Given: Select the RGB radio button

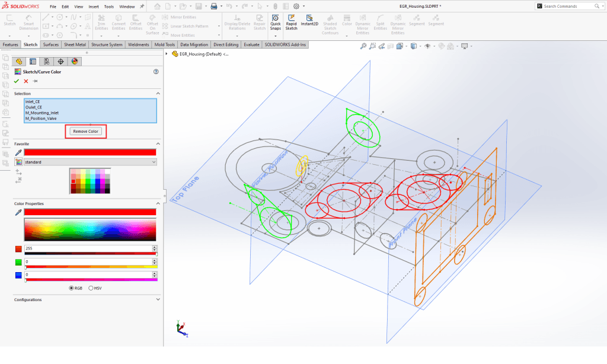Looking at the screenshot, I should pyautogui.click(x=72, y=288).
